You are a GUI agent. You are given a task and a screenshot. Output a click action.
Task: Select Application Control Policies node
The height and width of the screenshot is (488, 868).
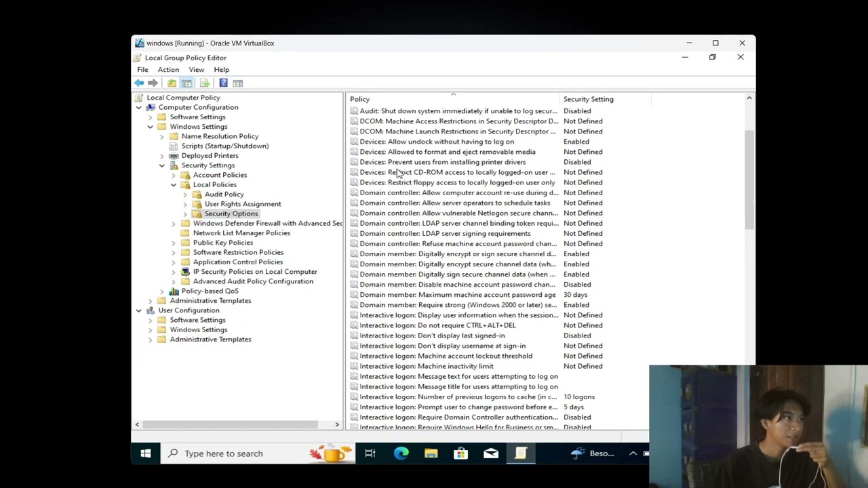tap(238, 262)
